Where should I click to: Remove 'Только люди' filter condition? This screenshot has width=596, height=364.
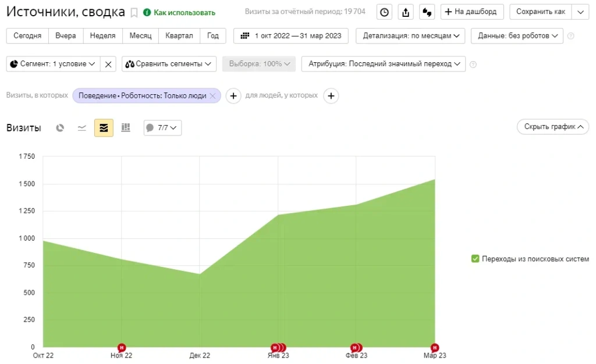213,96
